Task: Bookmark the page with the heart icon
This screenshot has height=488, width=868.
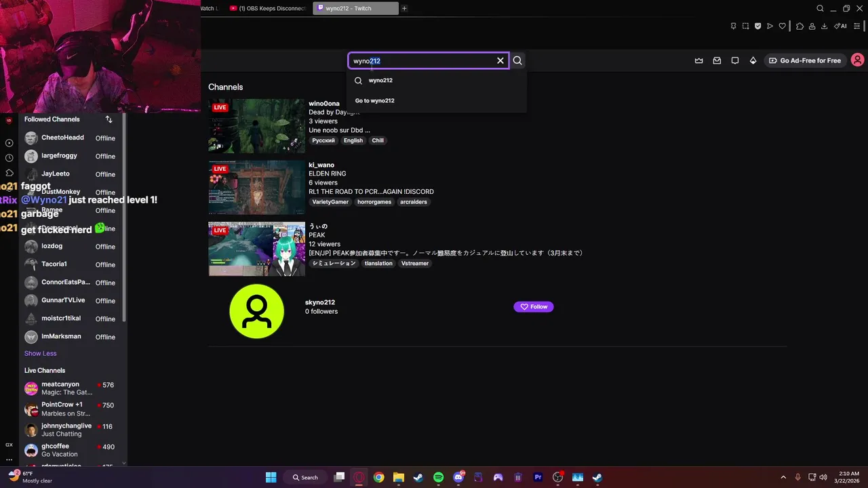Action: click(782, 26)
